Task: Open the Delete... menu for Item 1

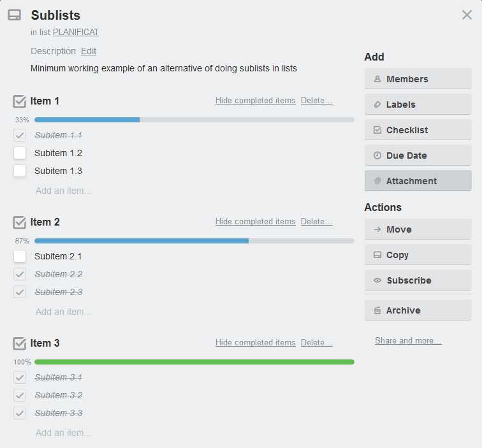Action: pyautogui.click(x=317, y=101)
